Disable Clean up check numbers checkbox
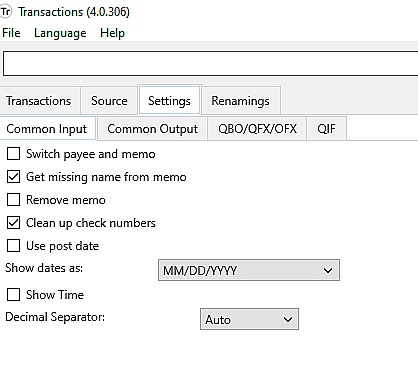418x376 pixels. click(x=13, y=223)
